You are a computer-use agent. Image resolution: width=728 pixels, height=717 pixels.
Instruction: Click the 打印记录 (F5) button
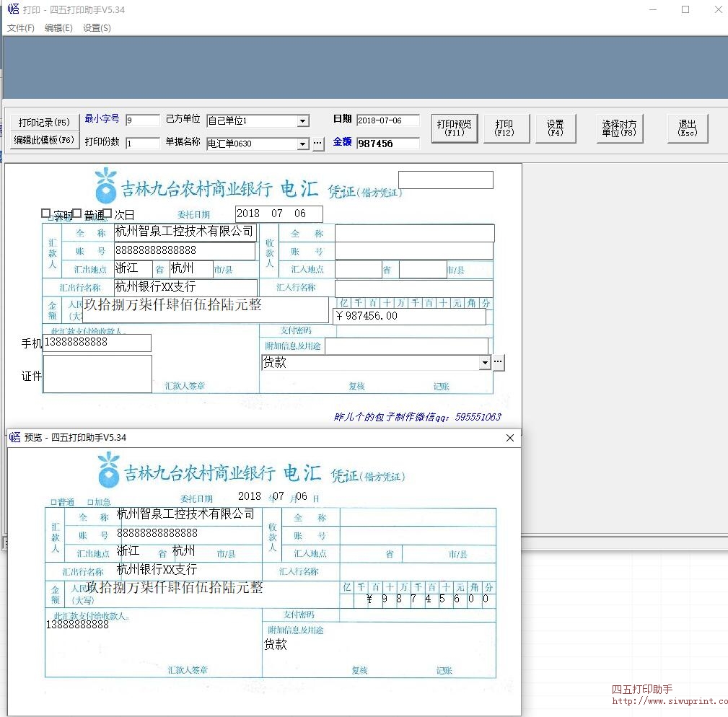click(x=45, y=123)
